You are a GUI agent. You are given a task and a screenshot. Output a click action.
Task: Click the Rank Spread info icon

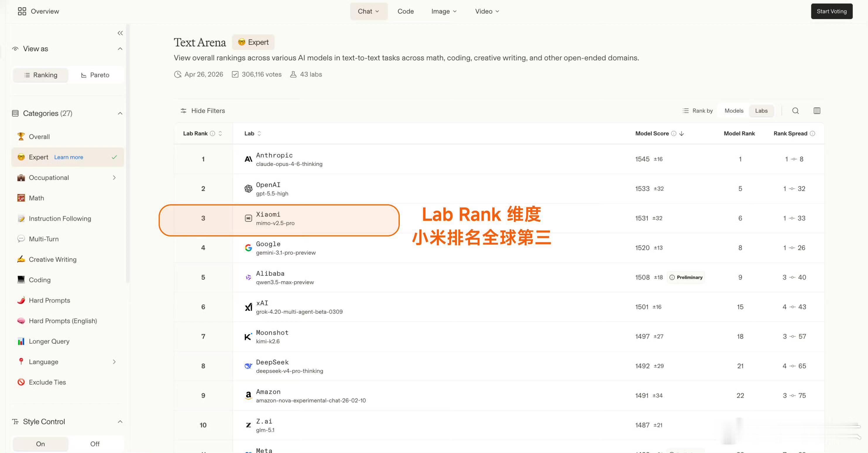[812, 133]
